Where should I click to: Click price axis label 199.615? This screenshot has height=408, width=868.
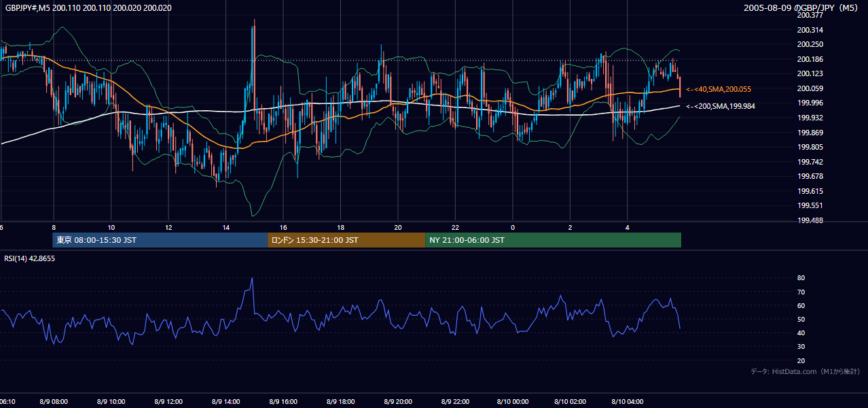pyautogui.click(x=810, y=191)
